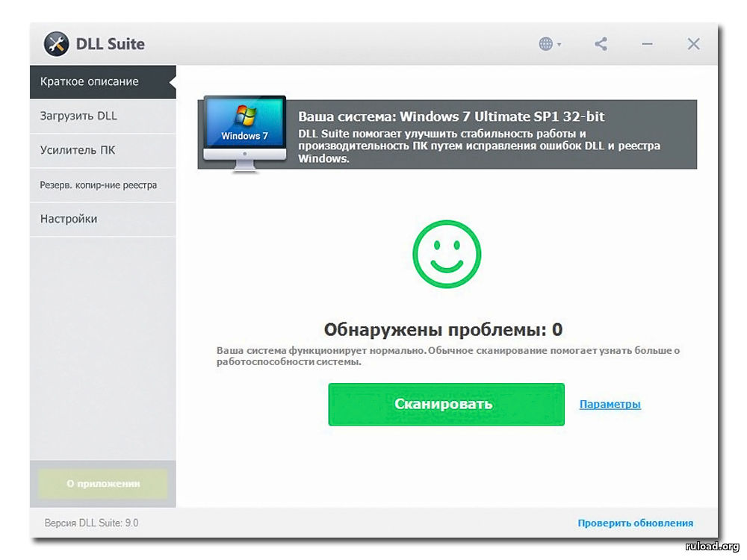Open the Параметры link
The height and width of the screenshot is (560, 747).
[610, 404]
